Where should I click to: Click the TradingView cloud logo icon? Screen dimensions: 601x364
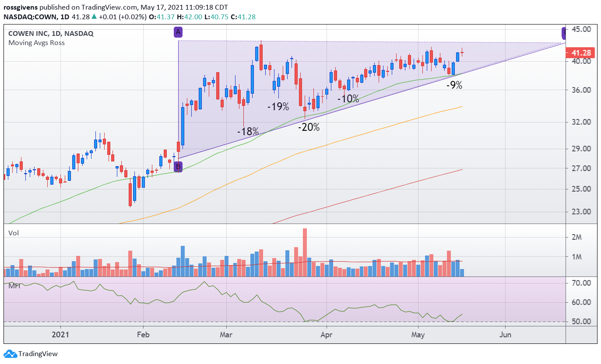click(x=10, y=353)
